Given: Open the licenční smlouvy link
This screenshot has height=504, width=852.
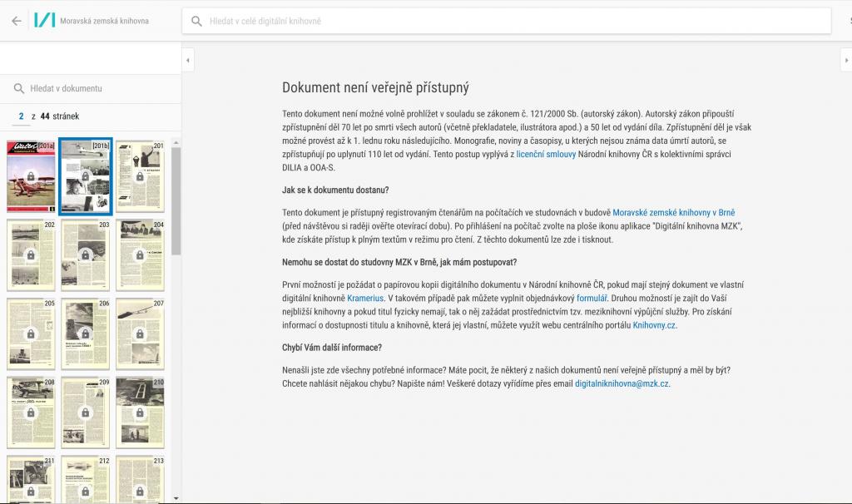Looking at the screenshot, I should click(x=547, y=155).
